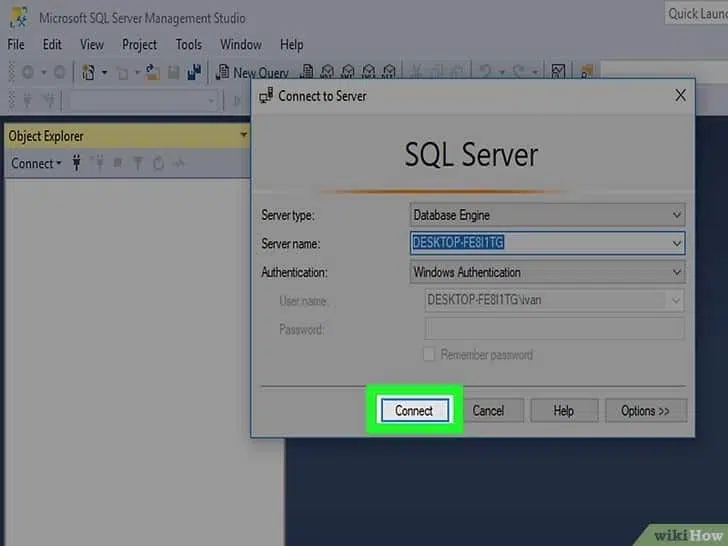
Task: Enable the Remember password checkbox
Action: tap(429, 355)
